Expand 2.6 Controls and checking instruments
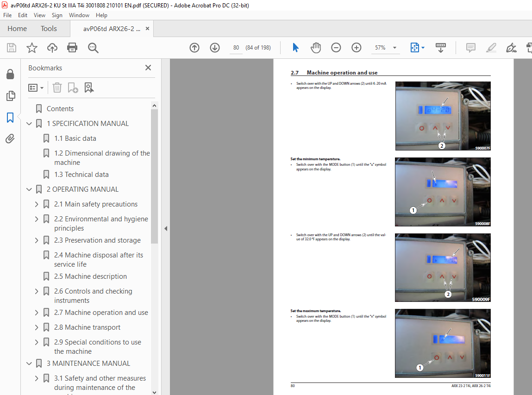The image size is (532, 395). point(37,291)
